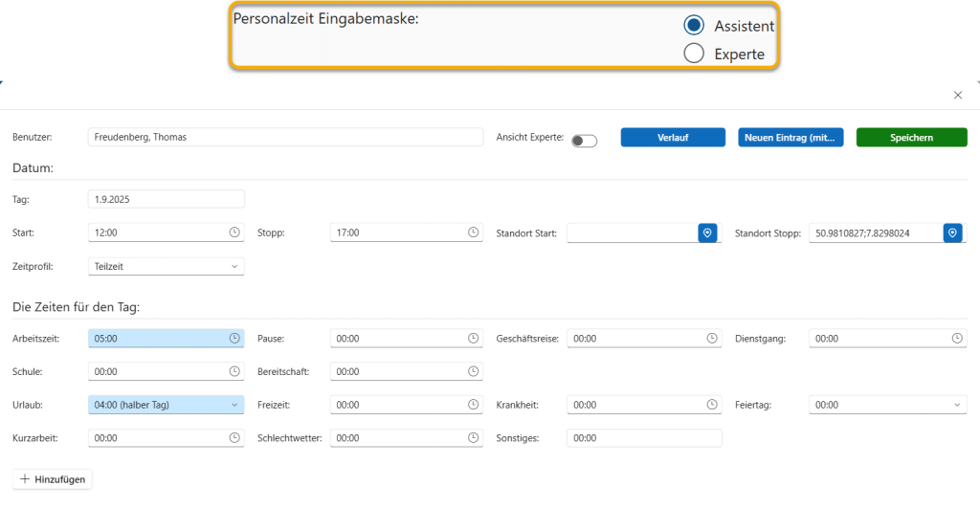
Task: Click the Tag date input field
Action: pyautogui.click(x=166, y=199)
